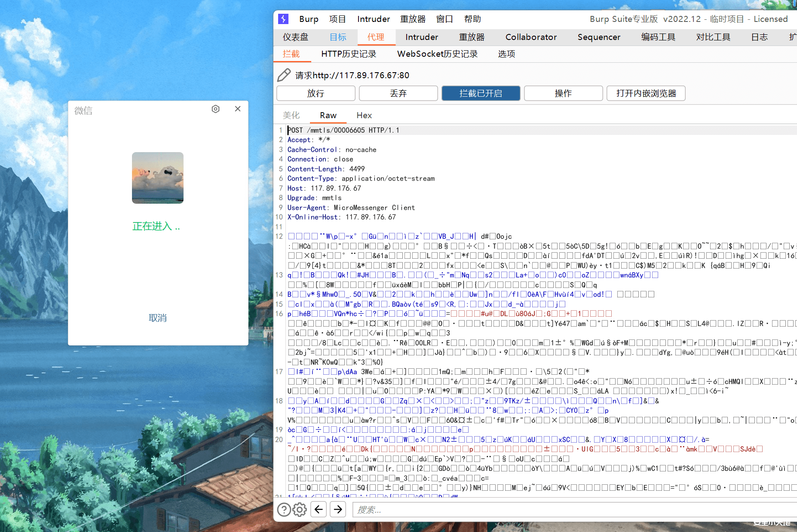Image resolution: width=797 pixels, height=532 pixels.
Task: Click the Content-Length: 4499 header line
Action: click(326, 169)
